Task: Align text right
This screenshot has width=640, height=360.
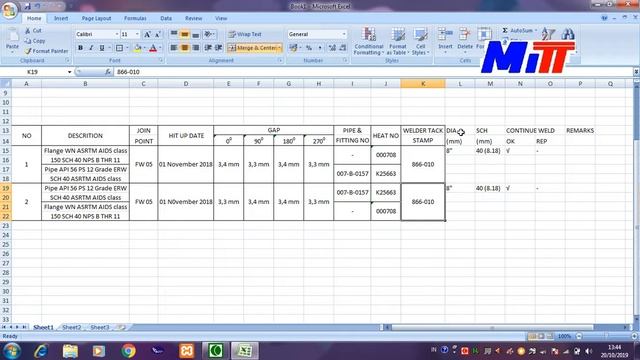Action: (x=196, y=48)
